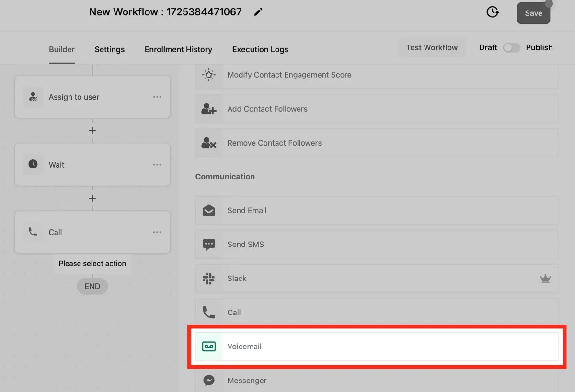This screenshot has width=575, height=392.
Task: Open the Execution Logs tab
Action: point(260,49)
